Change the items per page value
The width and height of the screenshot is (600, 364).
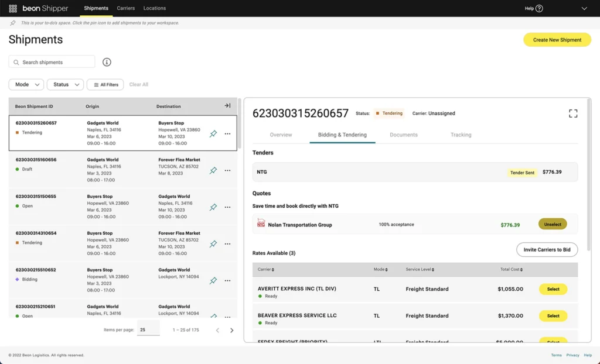(148, 329)
